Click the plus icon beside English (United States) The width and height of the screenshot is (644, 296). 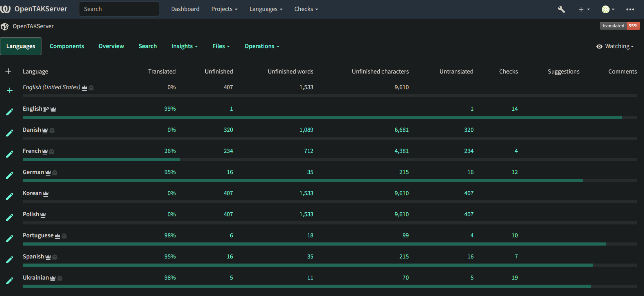(10, 90)
